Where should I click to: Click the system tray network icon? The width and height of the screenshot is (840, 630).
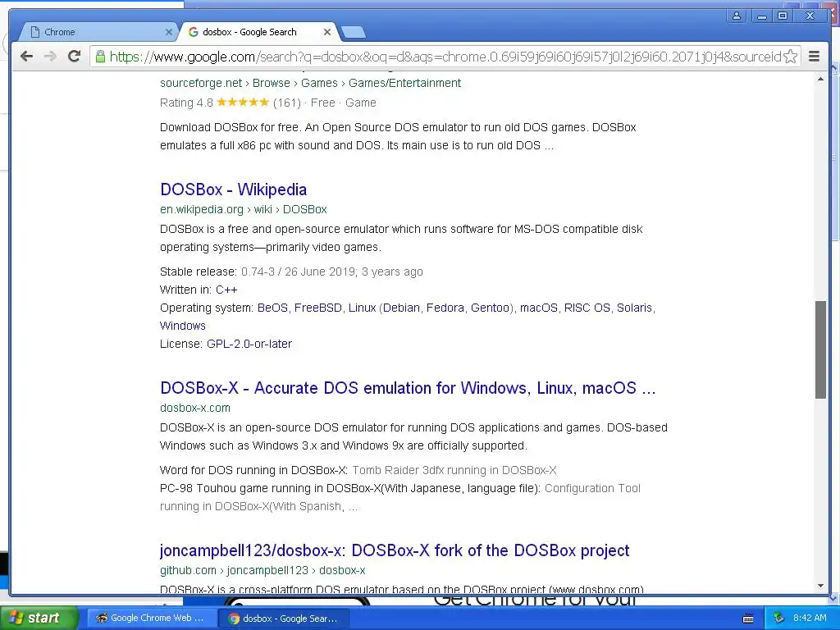pos(778,619)
